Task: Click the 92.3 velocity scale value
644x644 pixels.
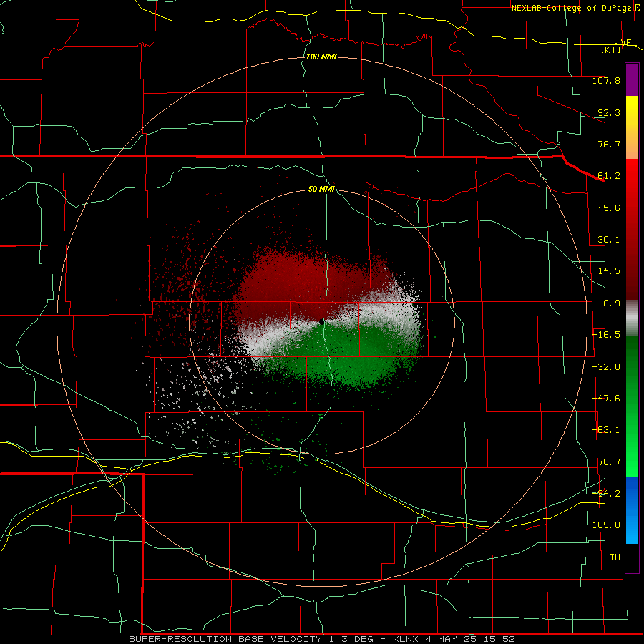Action: point(609,112)
